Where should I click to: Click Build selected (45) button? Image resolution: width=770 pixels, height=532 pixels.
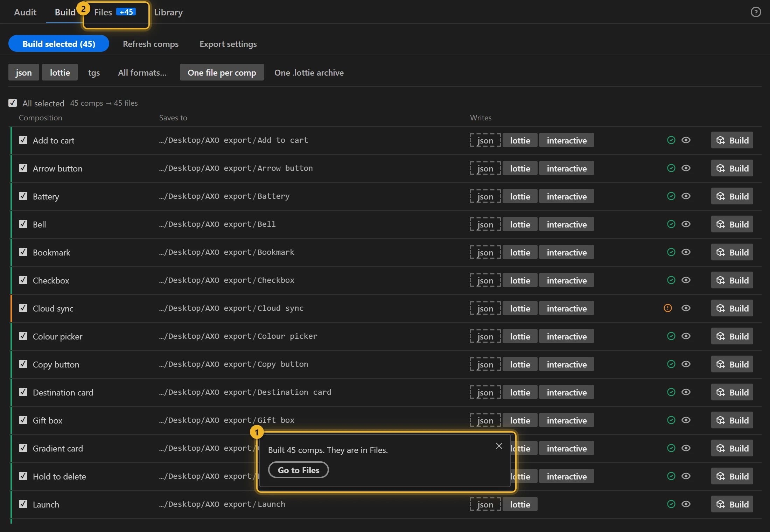tap(59, 44)
